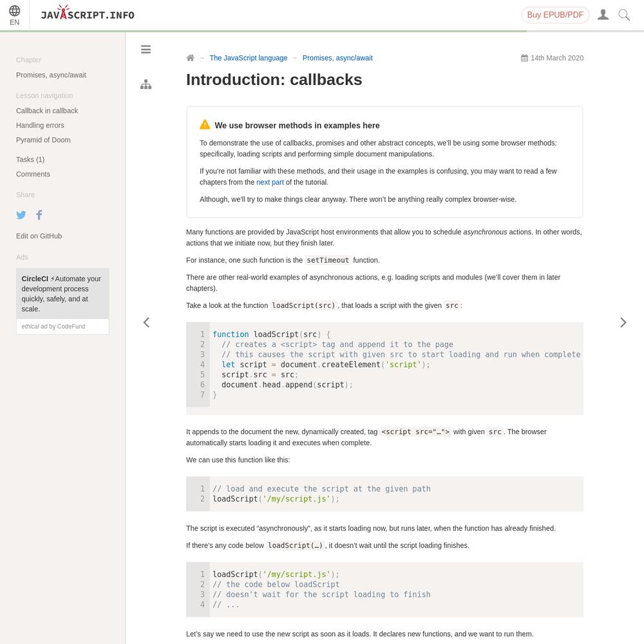Click the 14th March 2020 date

pos(556,58)
